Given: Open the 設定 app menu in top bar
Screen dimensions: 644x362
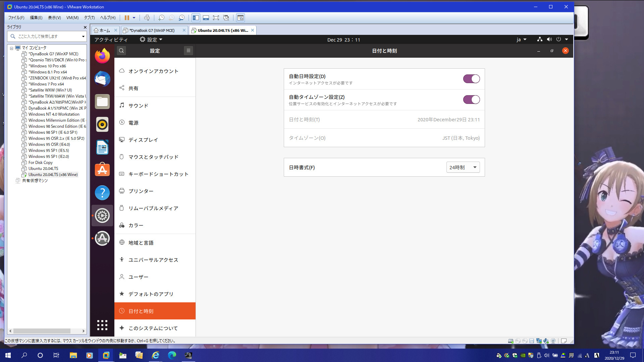Looking at the screenshot, I should click(151, 40).
